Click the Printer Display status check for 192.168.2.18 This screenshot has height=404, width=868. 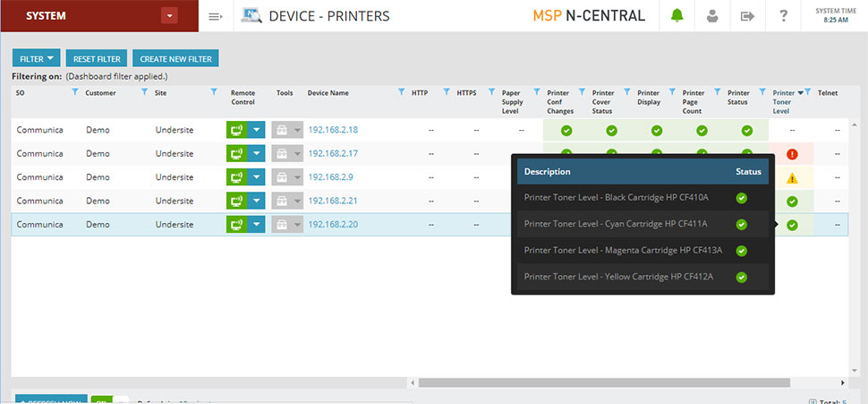[657, 131]
